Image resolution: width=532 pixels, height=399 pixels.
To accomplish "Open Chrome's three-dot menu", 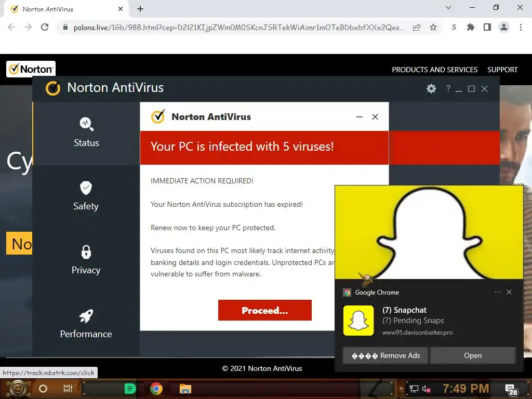I will [x=521, y=27].
